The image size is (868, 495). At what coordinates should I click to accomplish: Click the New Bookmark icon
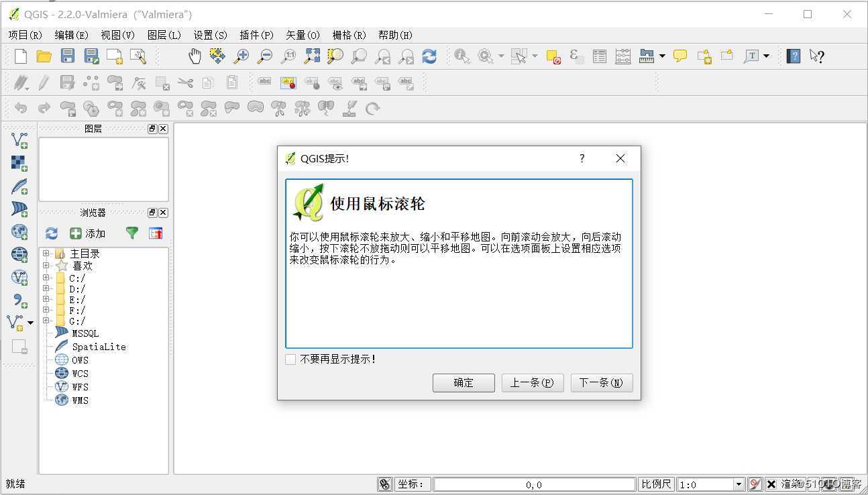pyautogui.click(x=704, y=56)
